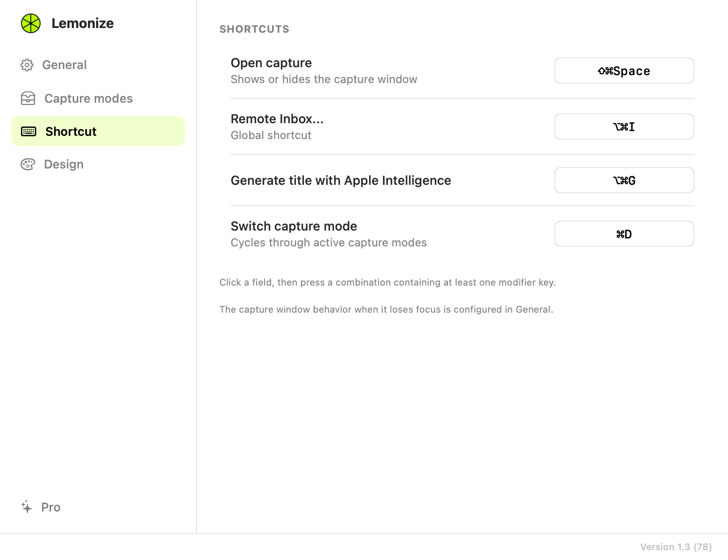Edit the Open capture shortcut field
Screen dimensions: 728x560
coord(624,70)
